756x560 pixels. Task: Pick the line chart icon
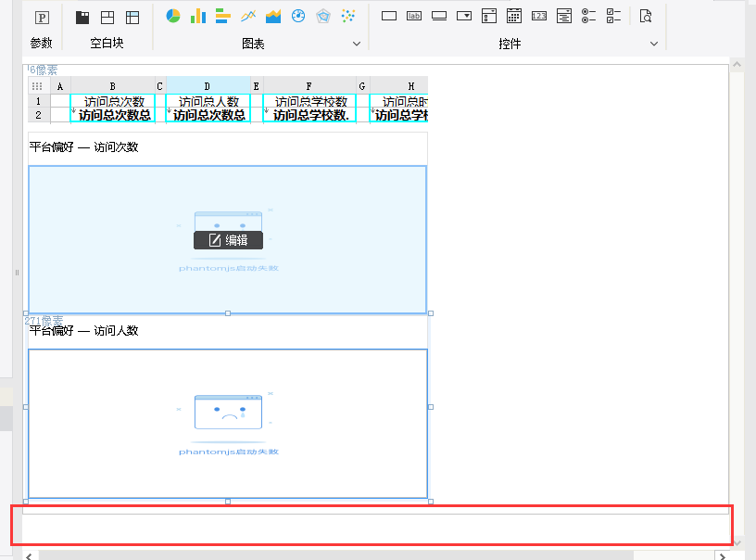[x=248, y=16]
